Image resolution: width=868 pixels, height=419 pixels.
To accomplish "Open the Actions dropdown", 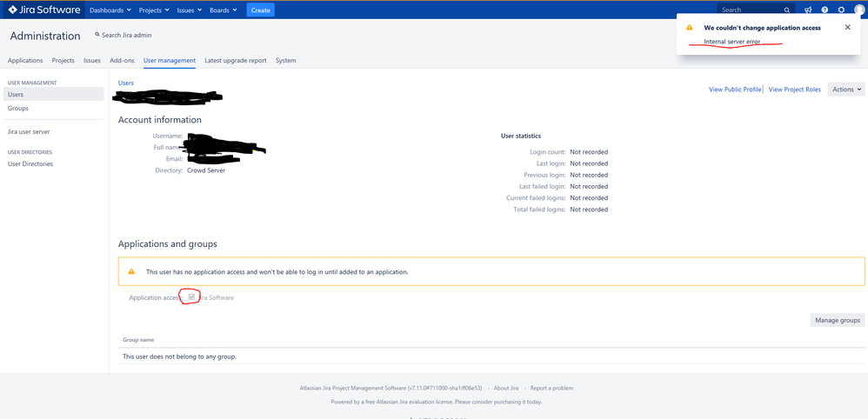I will click(x=846, y=90).
